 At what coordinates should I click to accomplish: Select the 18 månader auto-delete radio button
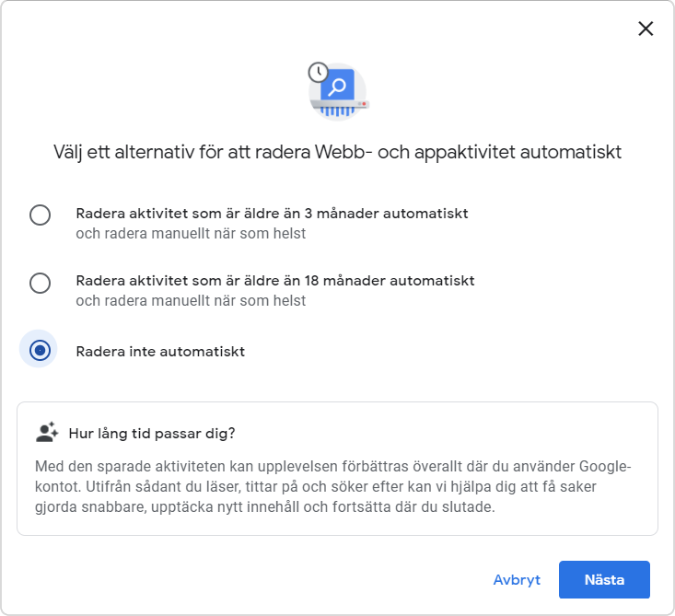(x=40, y=283)
